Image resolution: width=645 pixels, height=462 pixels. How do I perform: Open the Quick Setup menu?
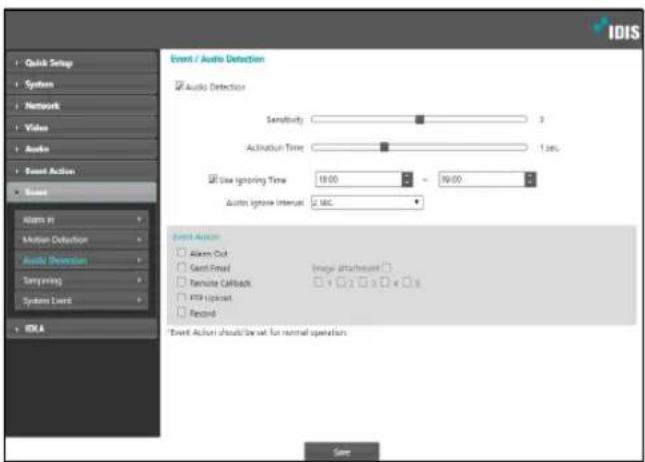coord(81,63)
